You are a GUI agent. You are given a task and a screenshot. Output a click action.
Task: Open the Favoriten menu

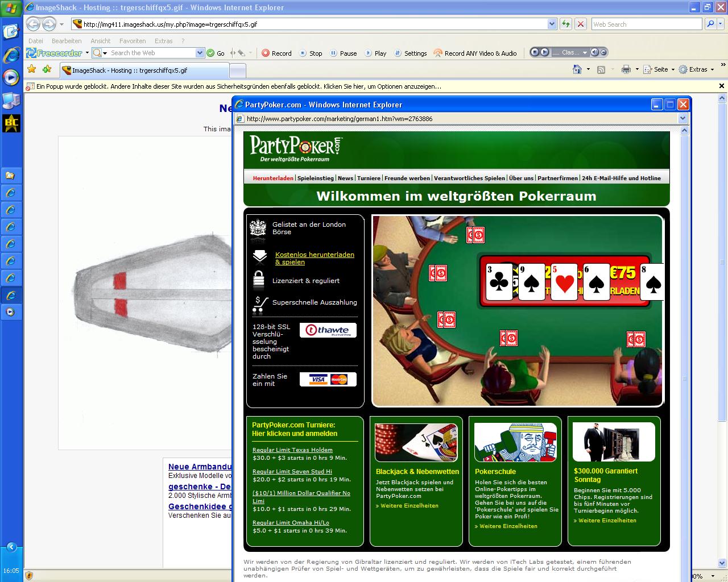pos(133,41)
